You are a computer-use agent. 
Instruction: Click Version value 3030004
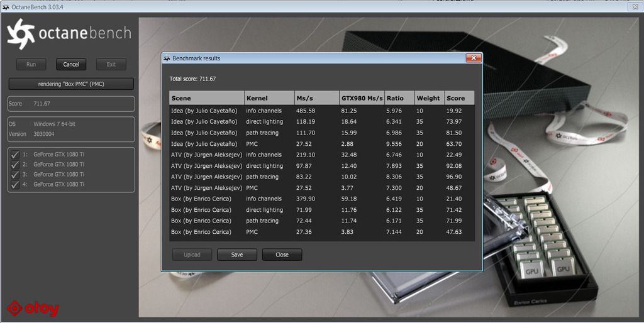43,134
